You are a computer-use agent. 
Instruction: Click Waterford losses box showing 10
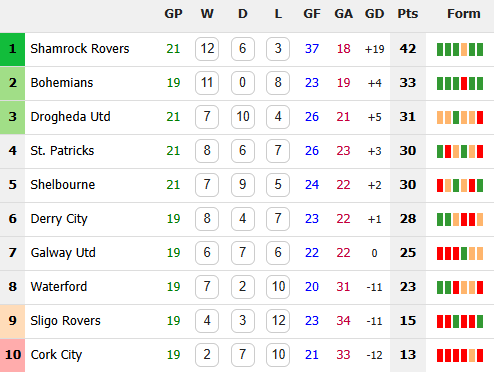pos(278,287)
